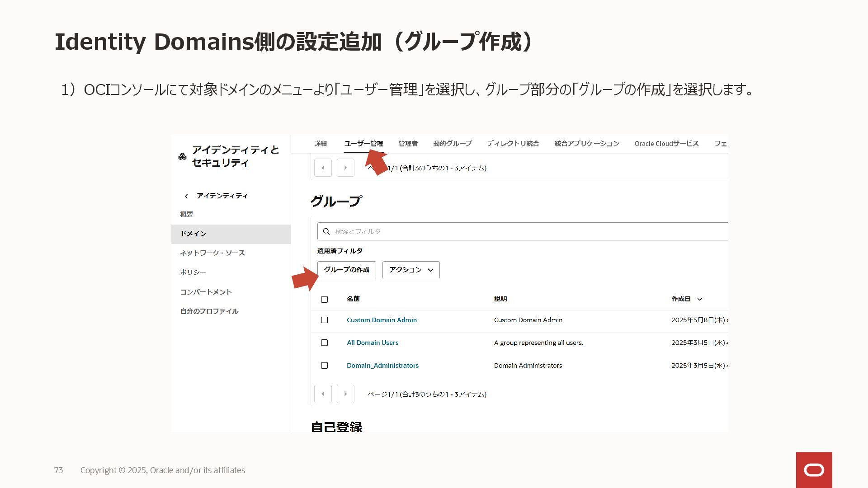Click the All Domain Users creation date cell
This screenshot has height=488, width=868.
[699, 343]
